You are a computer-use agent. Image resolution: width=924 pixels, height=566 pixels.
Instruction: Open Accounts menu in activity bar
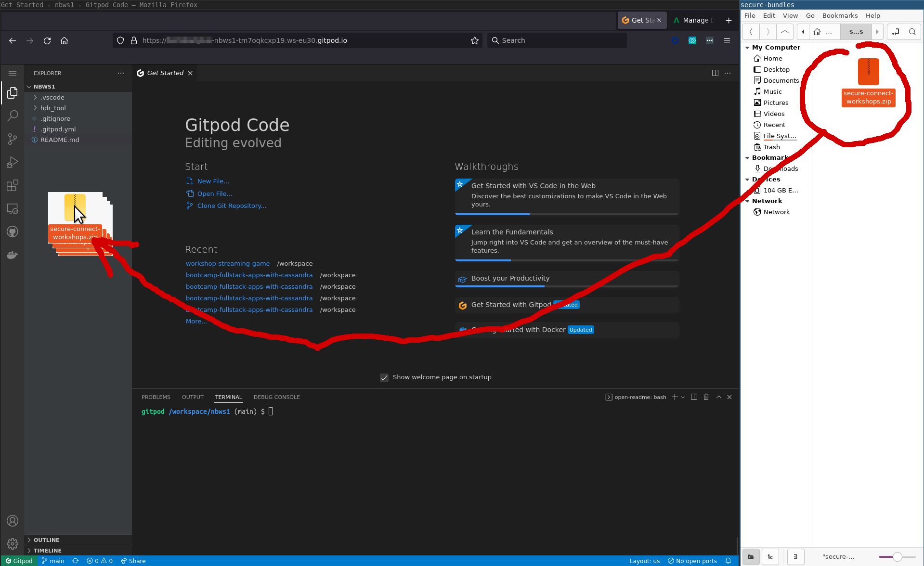click(x=13, y=521)
